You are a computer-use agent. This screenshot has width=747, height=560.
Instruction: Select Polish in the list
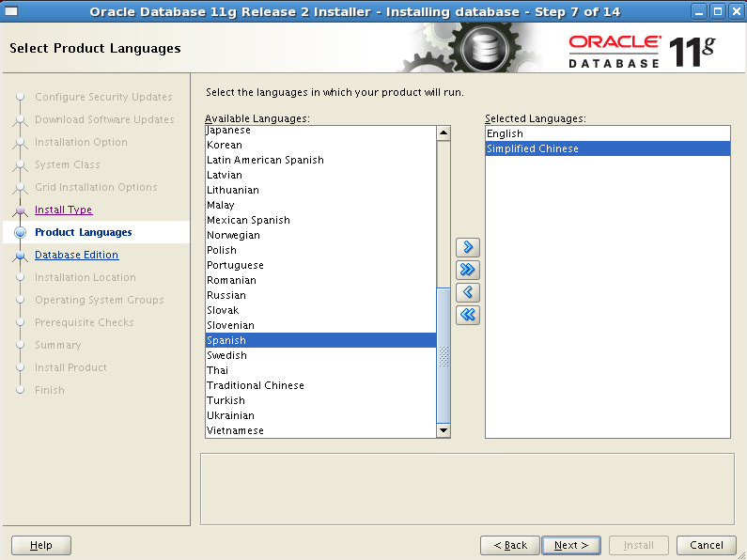[x=320, y=250]
